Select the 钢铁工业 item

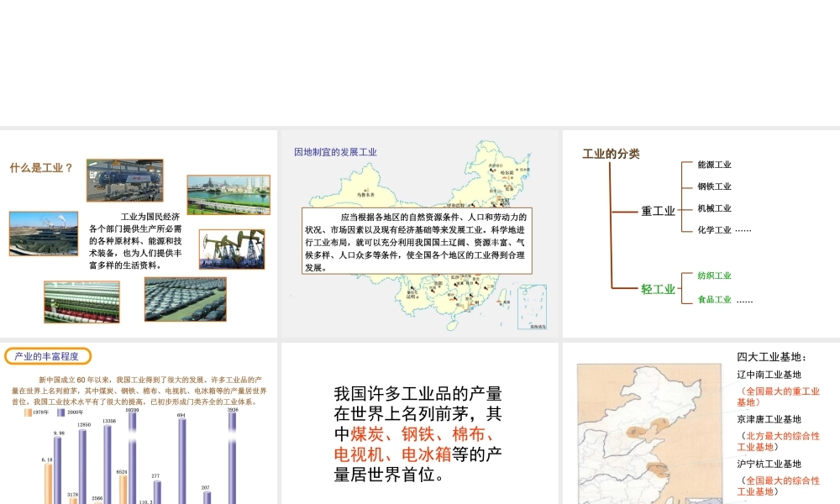click(714, 186)
